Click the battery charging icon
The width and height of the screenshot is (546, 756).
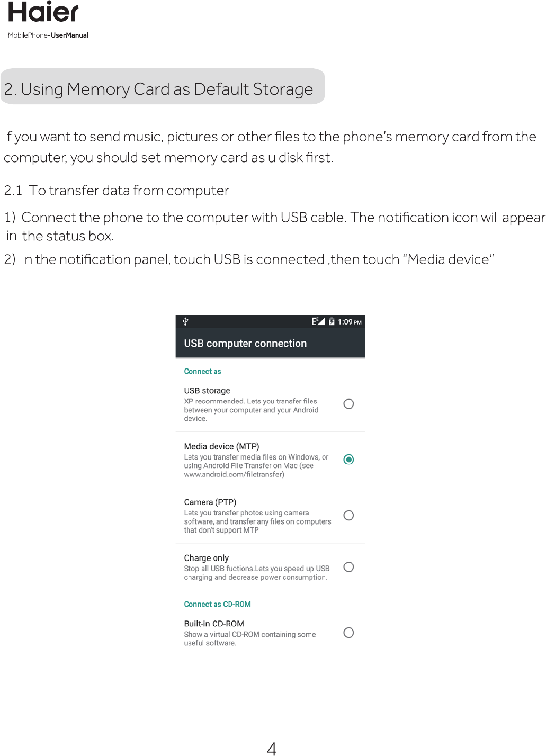[x=332, y=321]
